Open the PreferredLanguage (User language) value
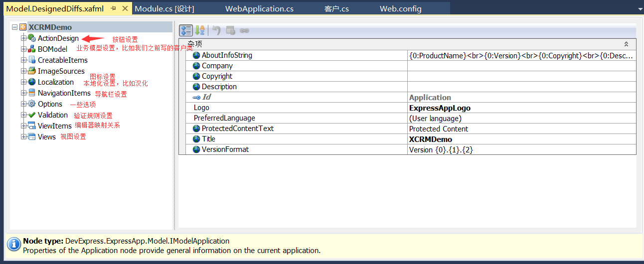The width and height of the screenshot is (644, 264). (x=521, y=118)
